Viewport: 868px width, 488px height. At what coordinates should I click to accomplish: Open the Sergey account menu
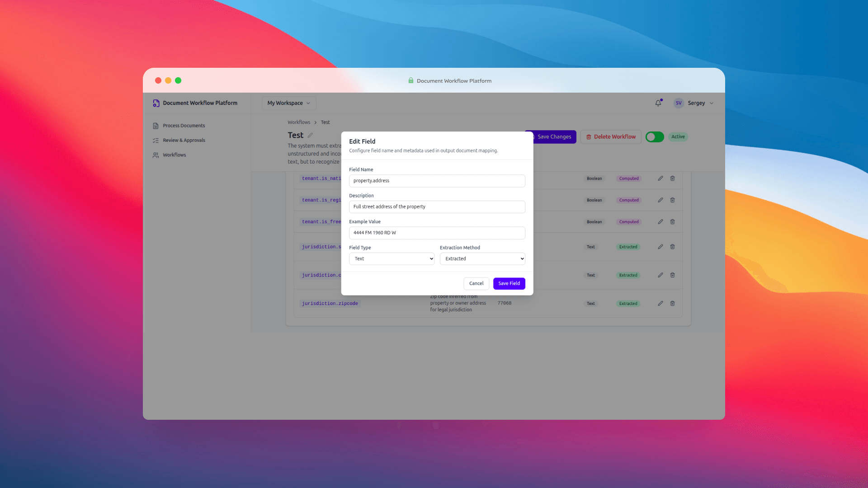[x=697, y=103]
